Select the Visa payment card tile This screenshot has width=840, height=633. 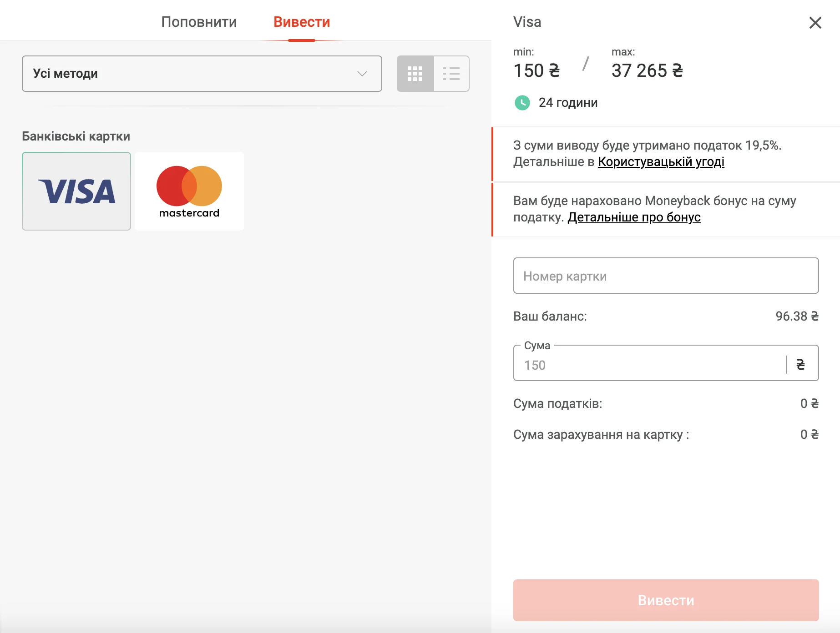[76, 191]
